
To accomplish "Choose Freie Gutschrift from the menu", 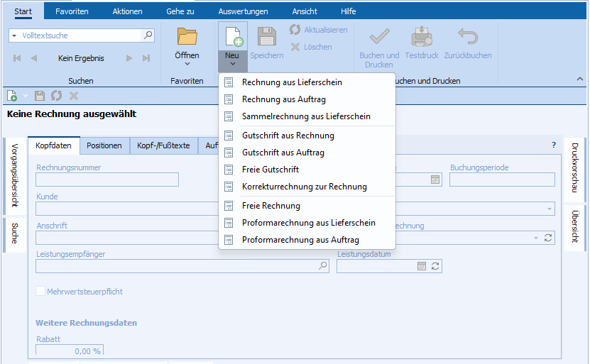I will (271, 170).
